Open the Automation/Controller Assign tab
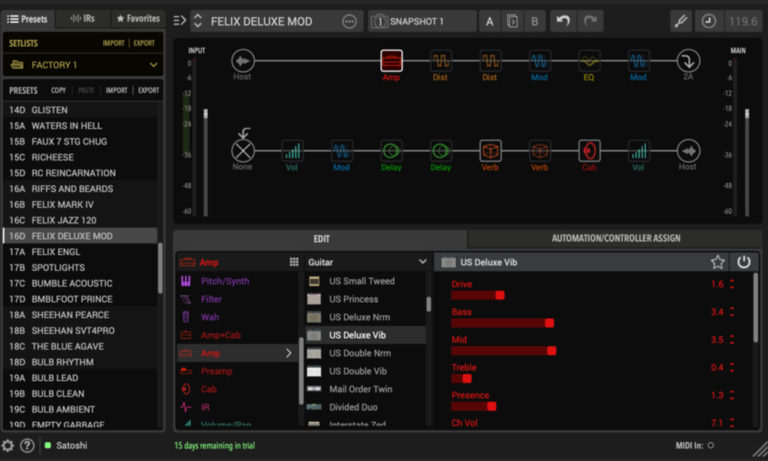The height and width of the screenshot is (461, 768). (615, 239)
